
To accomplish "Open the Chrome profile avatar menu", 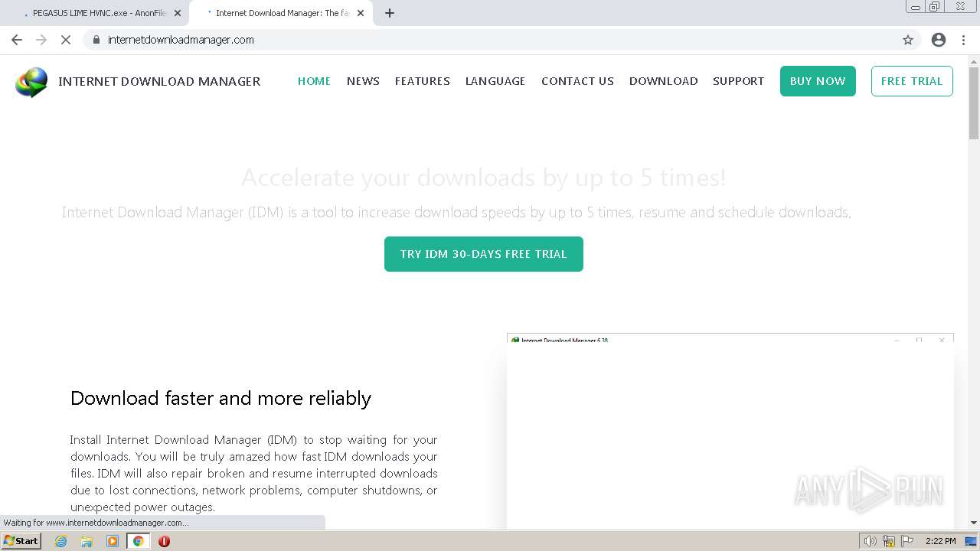I will pos(939,40).
